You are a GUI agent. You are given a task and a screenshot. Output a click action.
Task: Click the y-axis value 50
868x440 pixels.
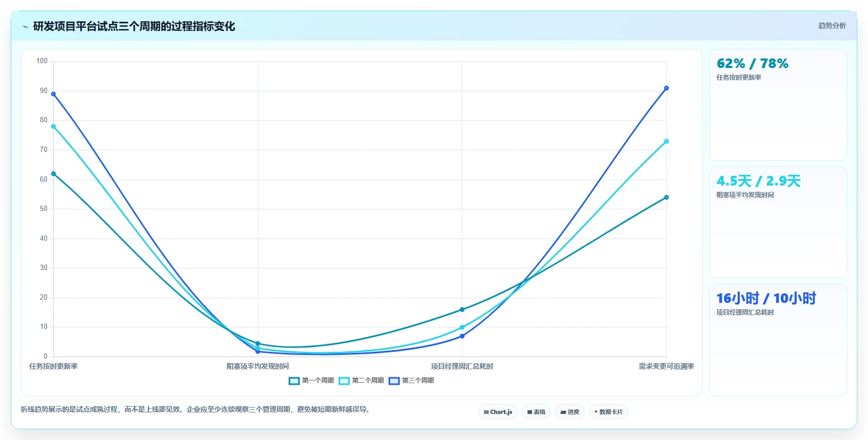coord(44,209)
